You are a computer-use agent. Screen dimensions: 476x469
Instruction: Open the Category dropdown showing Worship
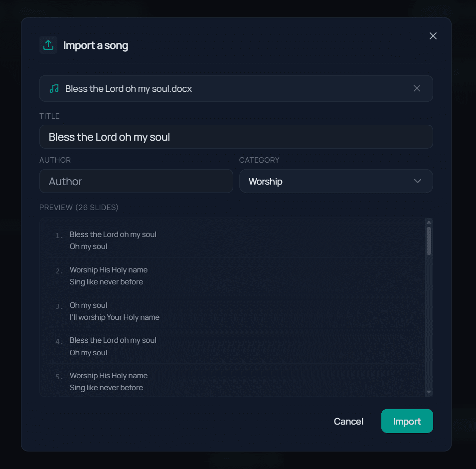tap(336, 181)
